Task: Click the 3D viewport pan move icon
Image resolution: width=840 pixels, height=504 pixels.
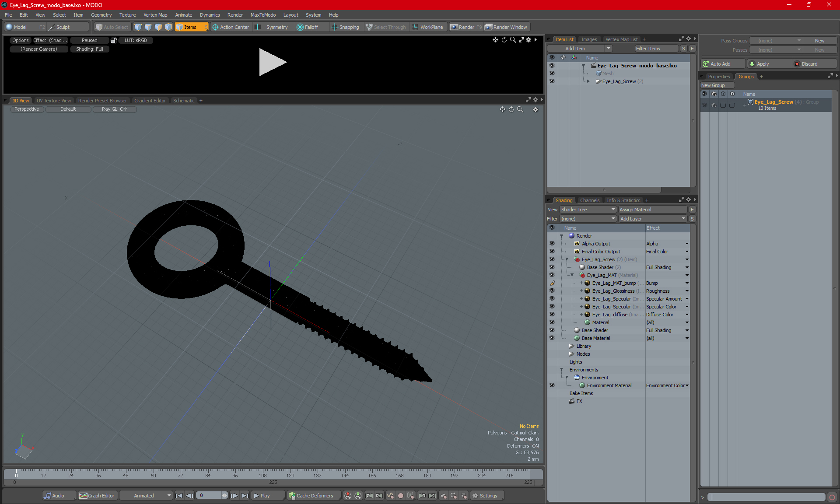Action: tap(503, 109)
